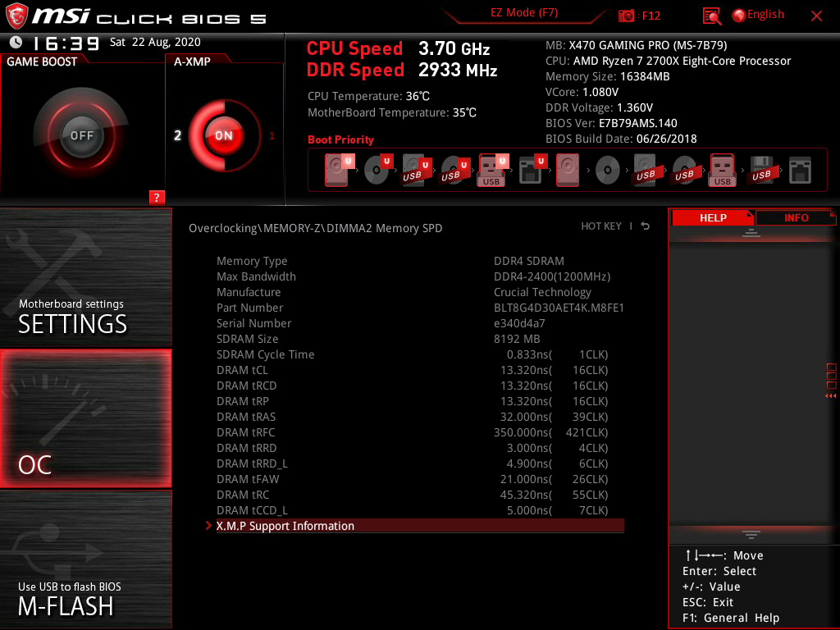Switch to the INFO tab
Viewport: 840px width, 630px height.
(x=796, y=218)
